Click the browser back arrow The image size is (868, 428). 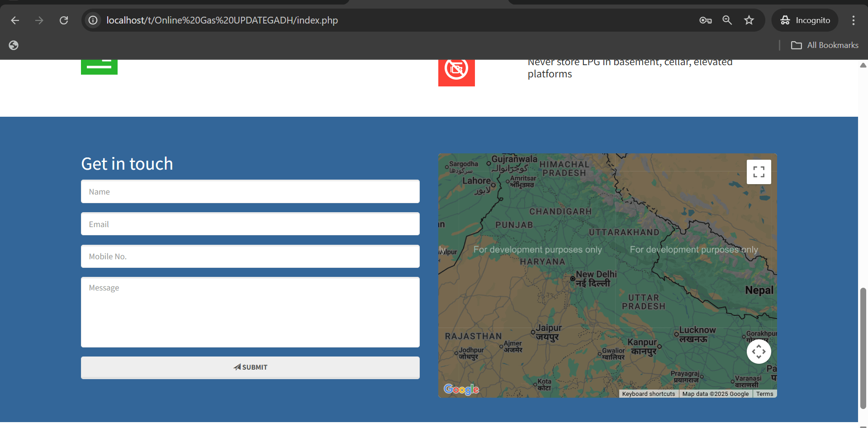15,20
